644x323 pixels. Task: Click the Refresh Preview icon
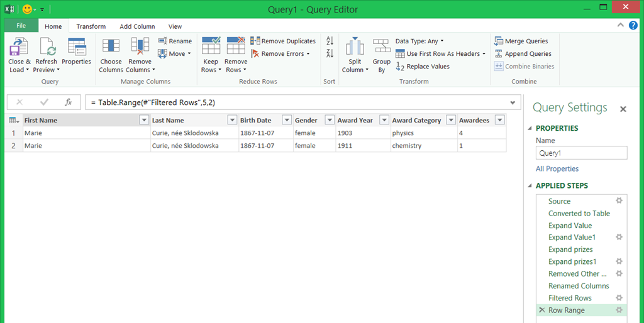pyautogui.click(x=47, y=47)
